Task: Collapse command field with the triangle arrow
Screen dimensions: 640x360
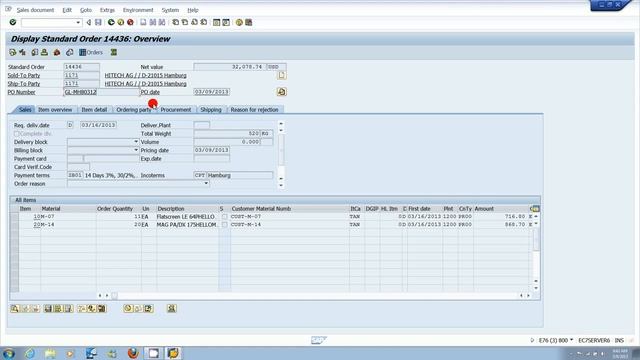Action: [x=89, y=22]
